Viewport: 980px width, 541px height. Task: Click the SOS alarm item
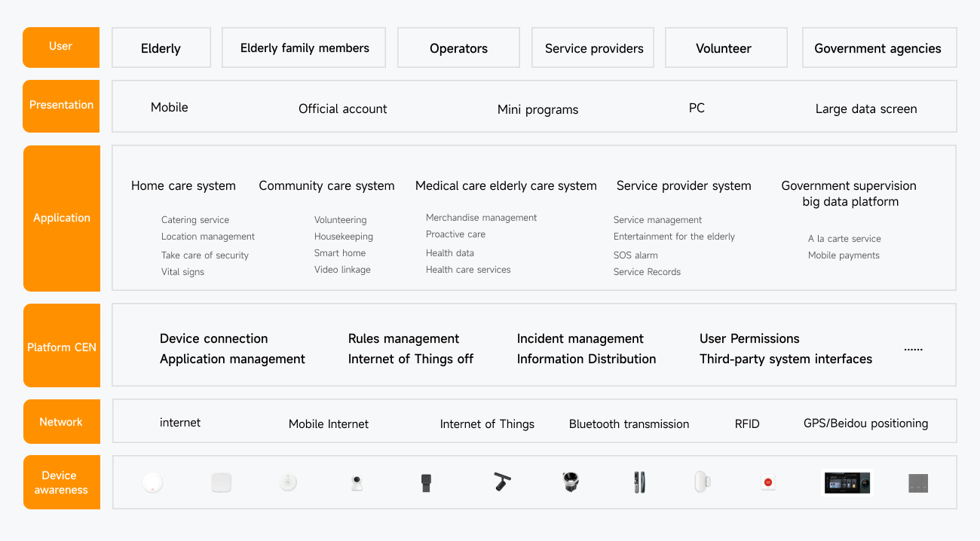pos(635,255)
